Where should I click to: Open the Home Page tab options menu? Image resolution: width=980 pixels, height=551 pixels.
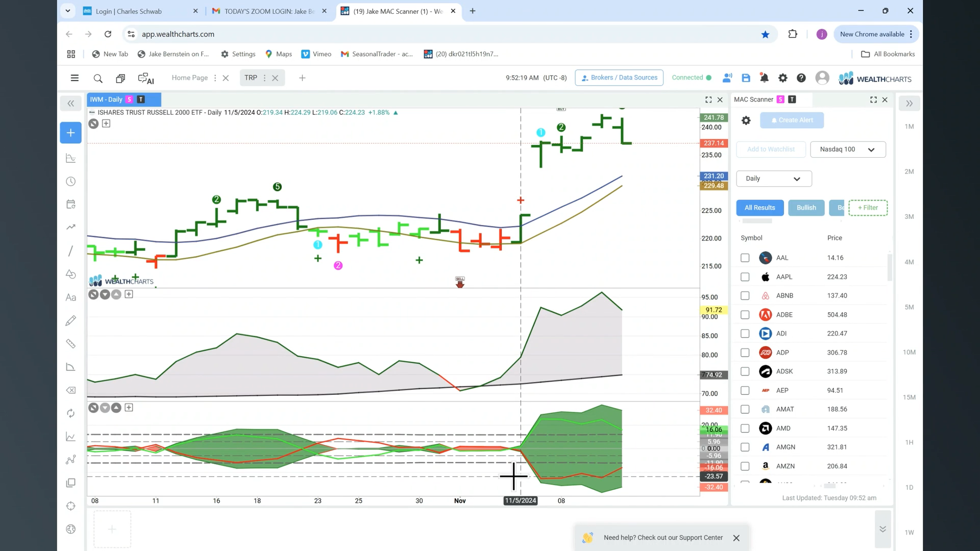point(215,78)
